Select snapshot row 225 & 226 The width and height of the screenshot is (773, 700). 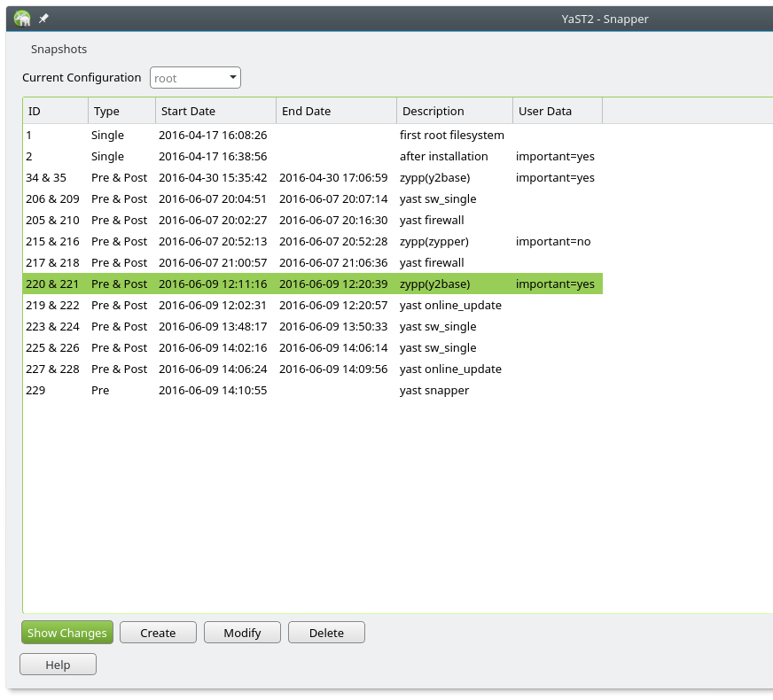pos(313,347)
